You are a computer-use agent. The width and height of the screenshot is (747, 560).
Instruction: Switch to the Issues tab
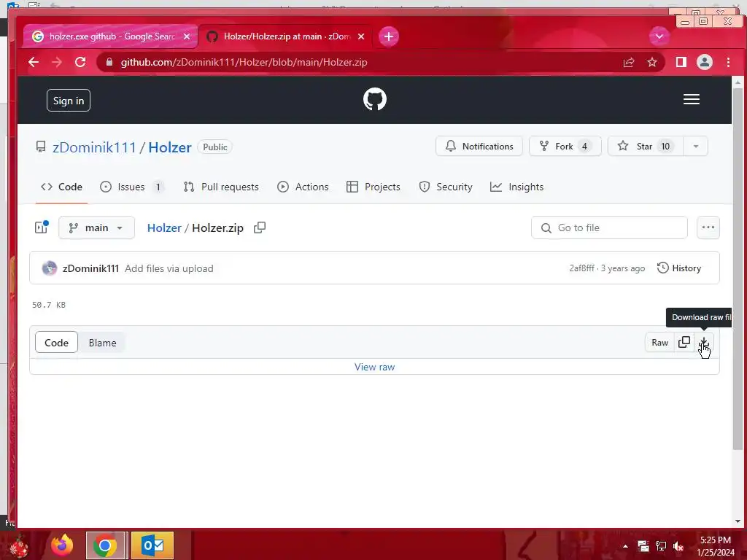[x=132, y=187]
